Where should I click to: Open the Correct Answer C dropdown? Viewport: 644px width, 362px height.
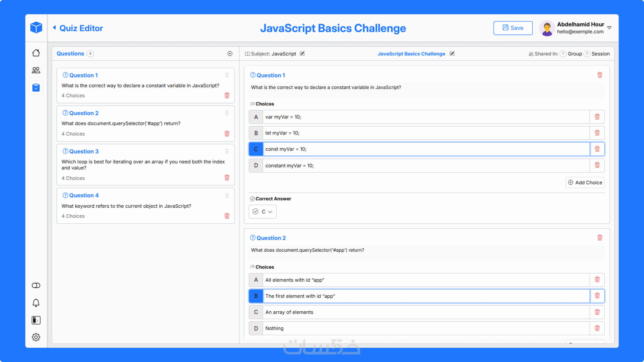click(262, 212)
